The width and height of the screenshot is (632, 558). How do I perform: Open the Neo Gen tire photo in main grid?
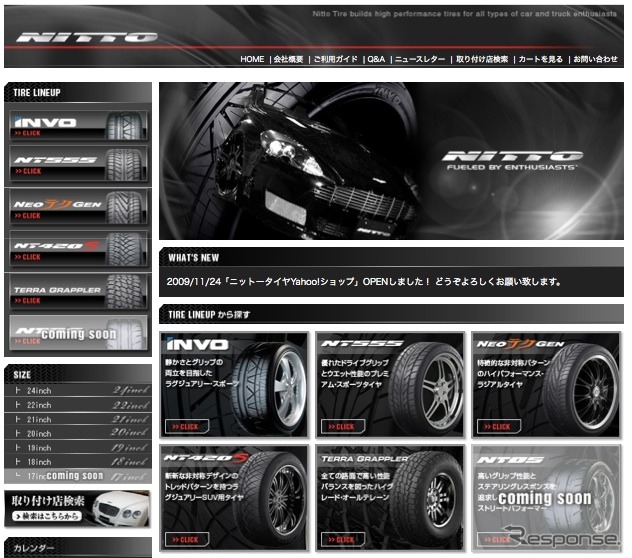coord(580,389)
